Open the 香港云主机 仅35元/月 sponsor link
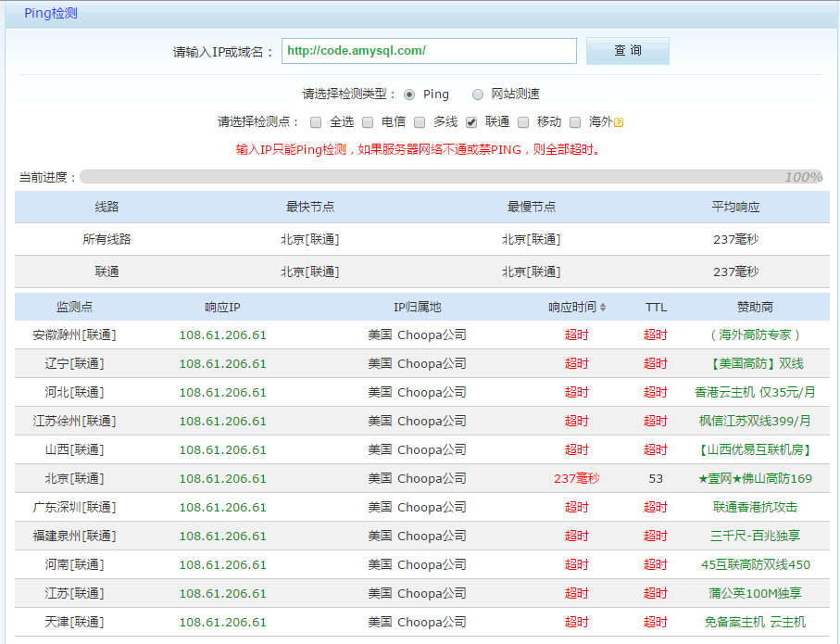This screenshot has height=644, width=840. pyautogui.click(x=755, y=392)
